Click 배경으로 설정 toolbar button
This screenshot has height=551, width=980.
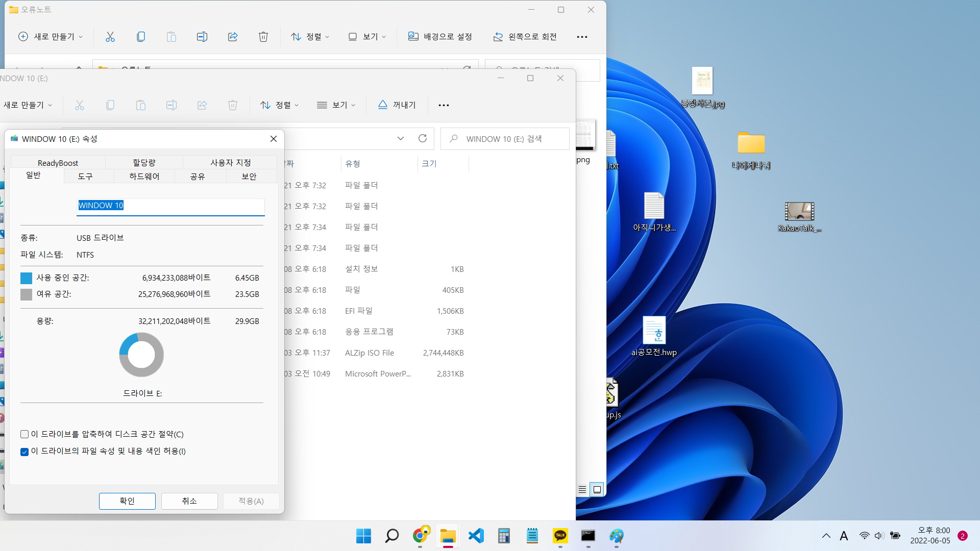440,37
